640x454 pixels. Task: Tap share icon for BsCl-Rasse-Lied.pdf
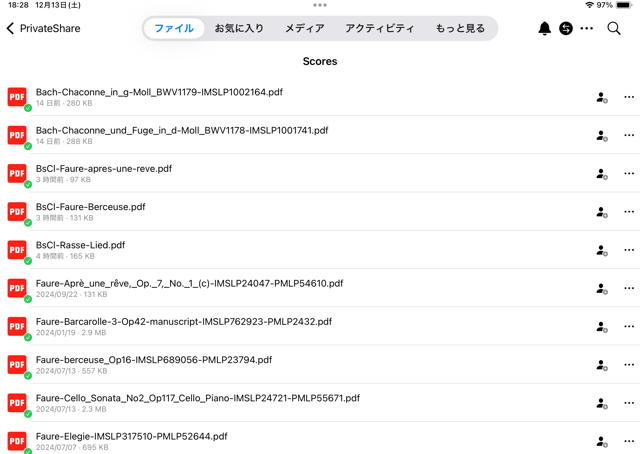point(601,250)
